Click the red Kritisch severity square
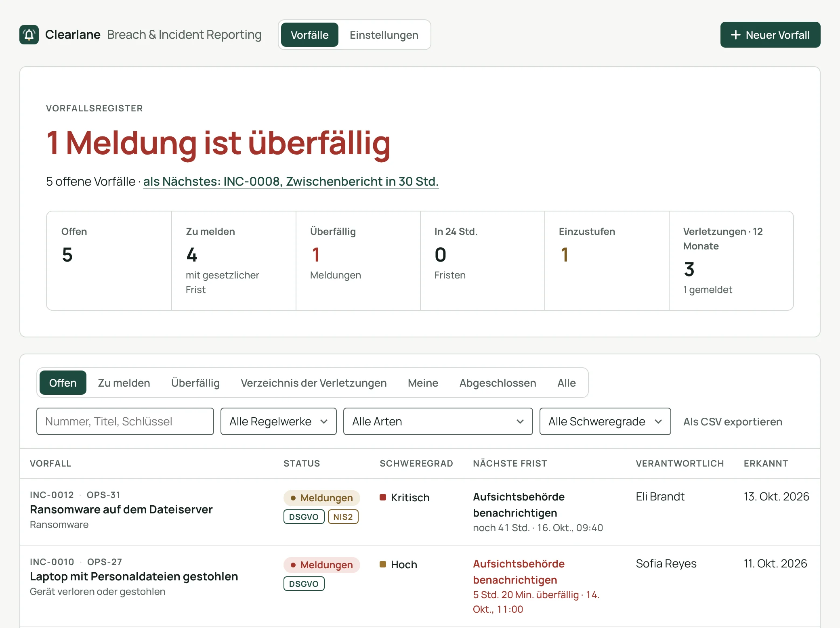The image size is (840, 628). [x=383, y=497]
